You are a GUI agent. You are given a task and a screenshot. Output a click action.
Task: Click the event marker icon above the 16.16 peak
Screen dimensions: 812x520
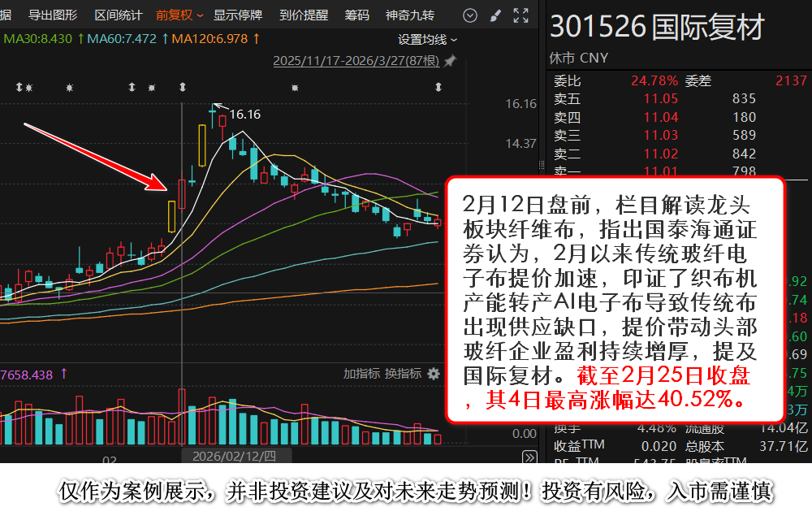181,87
